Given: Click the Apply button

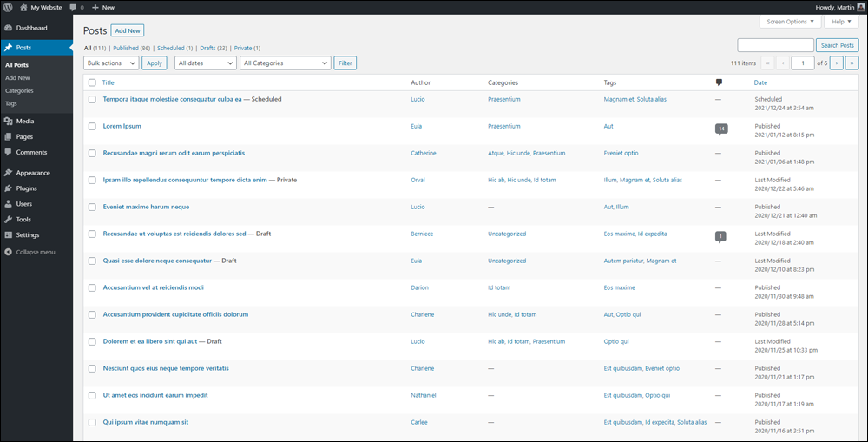Looking at the screenshot, I should point(155,63).
